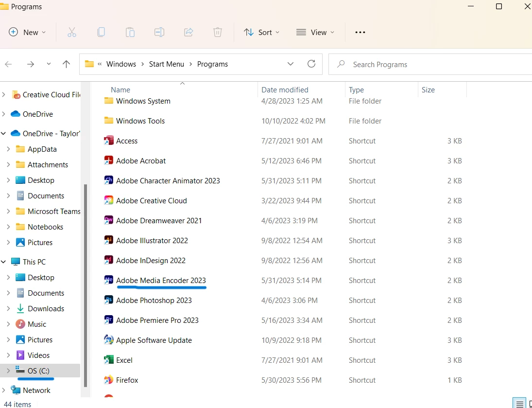
Task: Click the Character Animator shortcut icon
Action: [x=108, y=181]
